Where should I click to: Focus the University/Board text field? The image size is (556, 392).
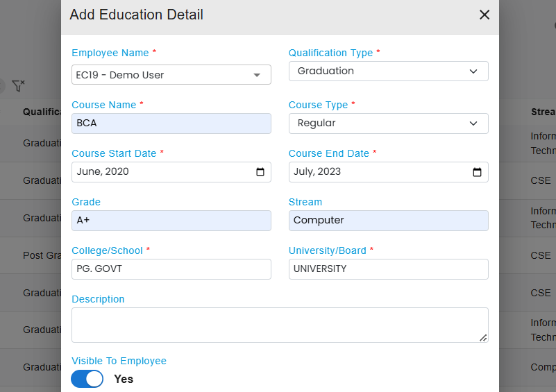click(x=388, y=269)
